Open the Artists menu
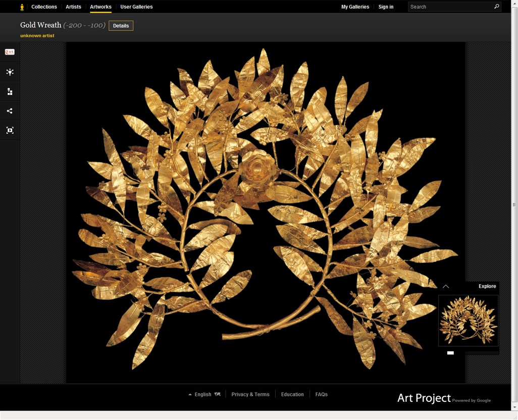The width and height of the screenshot is (518, 420). tap(73, 7)
